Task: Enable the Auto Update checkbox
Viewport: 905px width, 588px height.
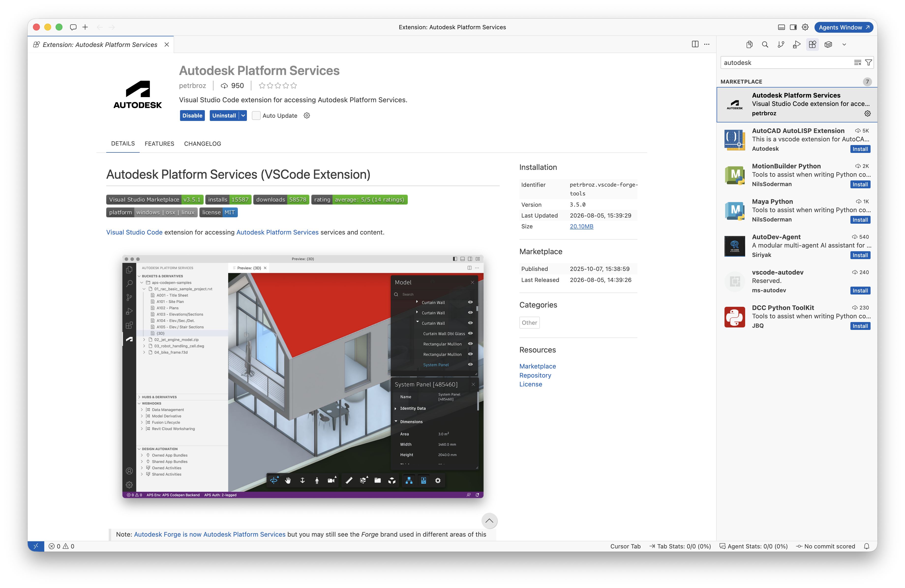Action: click(256, 116)
